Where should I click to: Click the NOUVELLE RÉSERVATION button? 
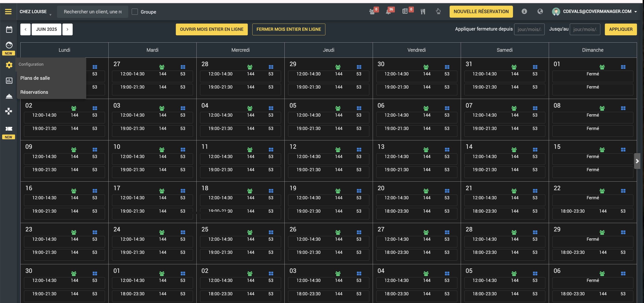pos(481,12)
